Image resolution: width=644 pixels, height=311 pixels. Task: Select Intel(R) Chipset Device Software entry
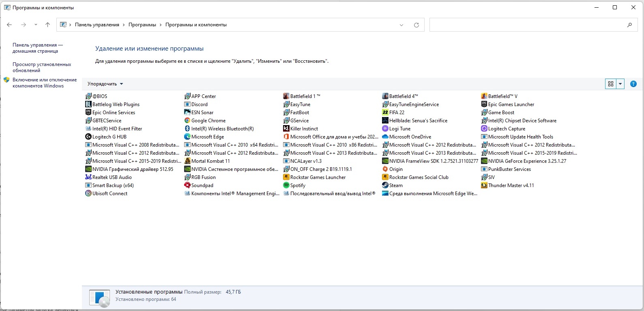coord(519,121)
